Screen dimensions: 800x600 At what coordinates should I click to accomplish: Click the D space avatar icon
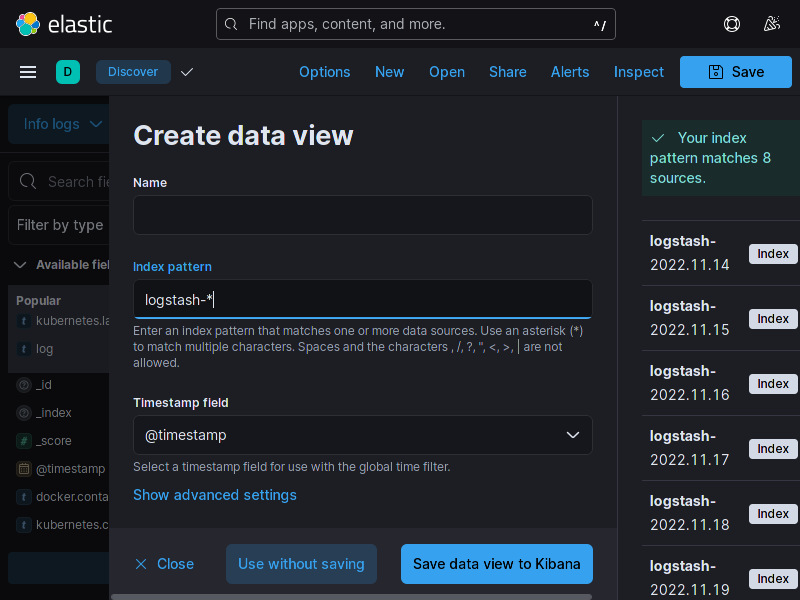click(68, 71)
